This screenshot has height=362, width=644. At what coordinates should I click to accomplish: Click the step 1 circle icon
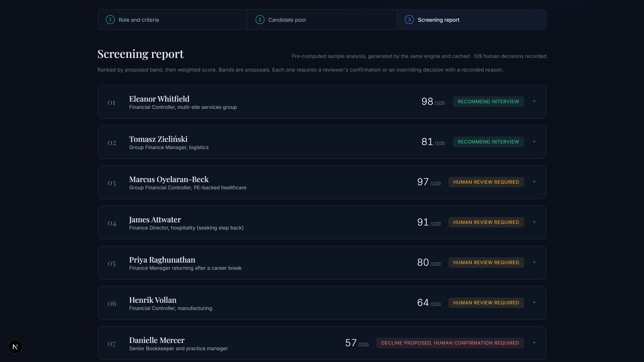click(110, 20)
